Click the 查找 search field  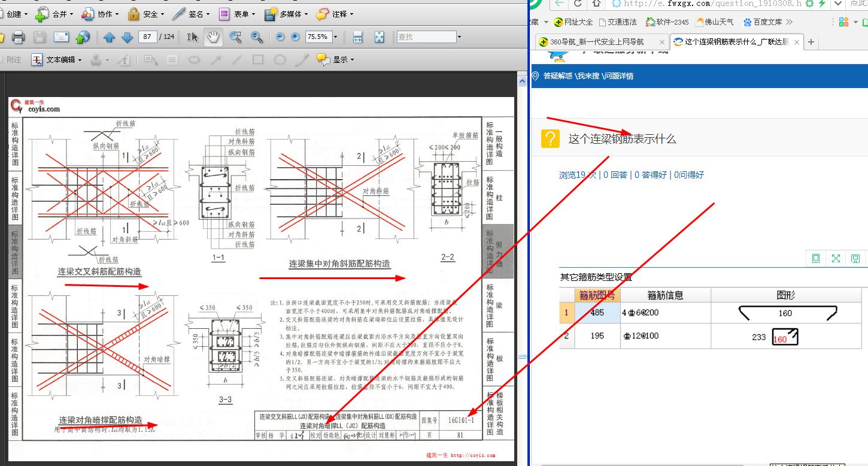(426, 37)
